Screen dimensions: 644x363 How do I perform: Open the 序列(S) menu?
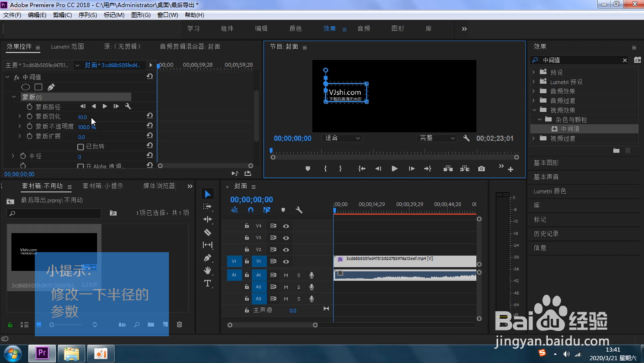point(88,15)
